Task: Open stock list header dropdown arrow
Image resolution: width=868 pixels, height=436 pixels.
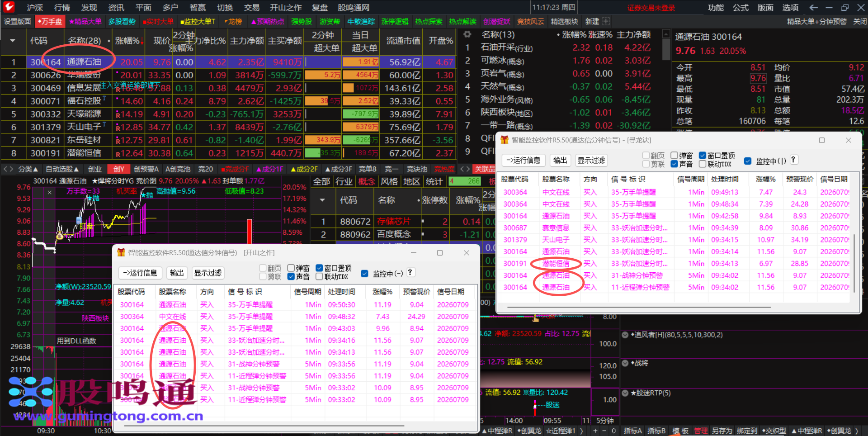Action: 13,41
